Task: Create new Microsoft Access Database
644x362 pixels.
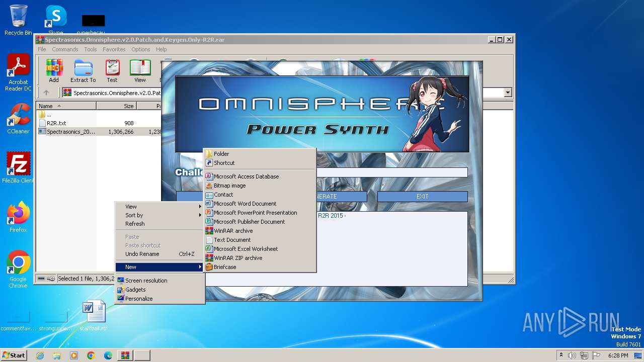Action: pyautogui.click(x=260, y=176)
